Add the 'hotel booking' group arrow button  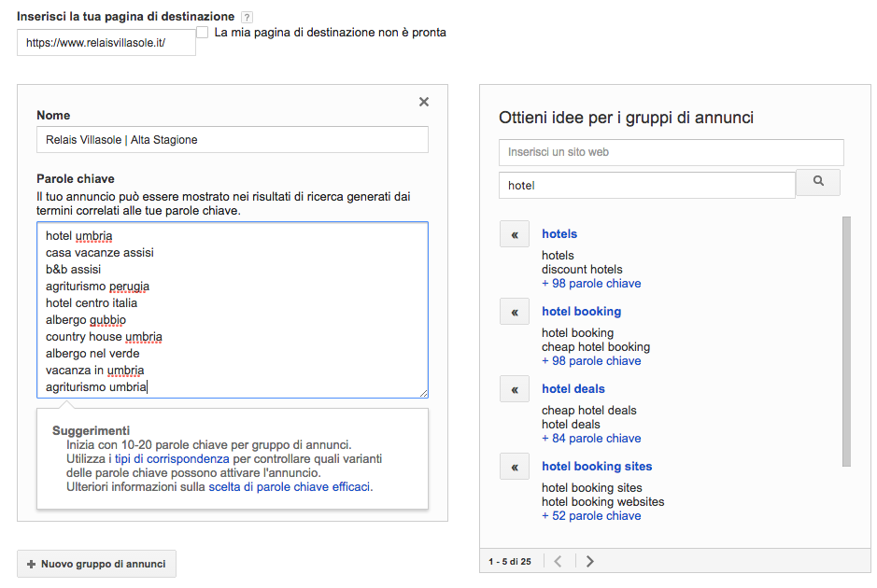point(514,312)
